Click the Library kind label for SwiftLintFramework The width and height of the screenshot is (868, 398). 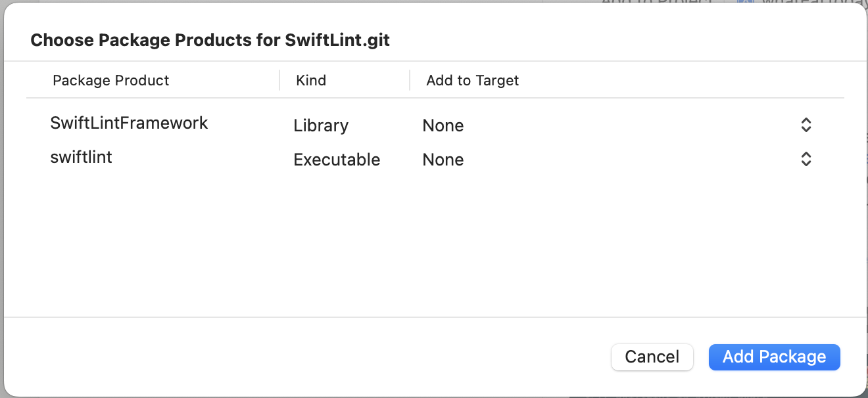coord(321,125)
